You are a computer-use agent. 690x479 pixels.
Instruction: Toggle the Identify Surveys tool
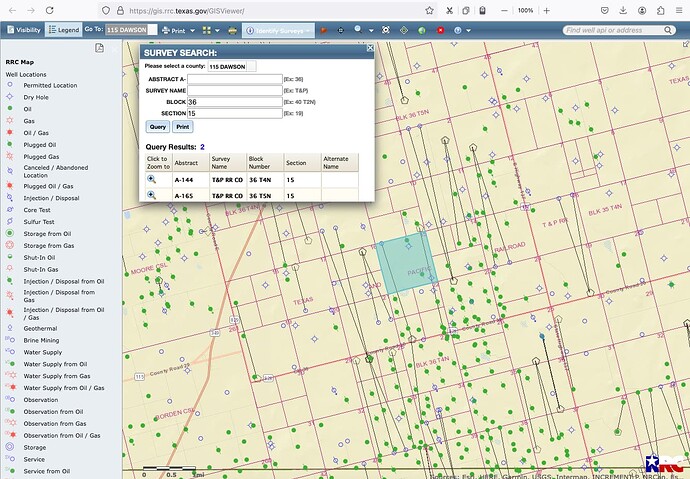(276, 31)
